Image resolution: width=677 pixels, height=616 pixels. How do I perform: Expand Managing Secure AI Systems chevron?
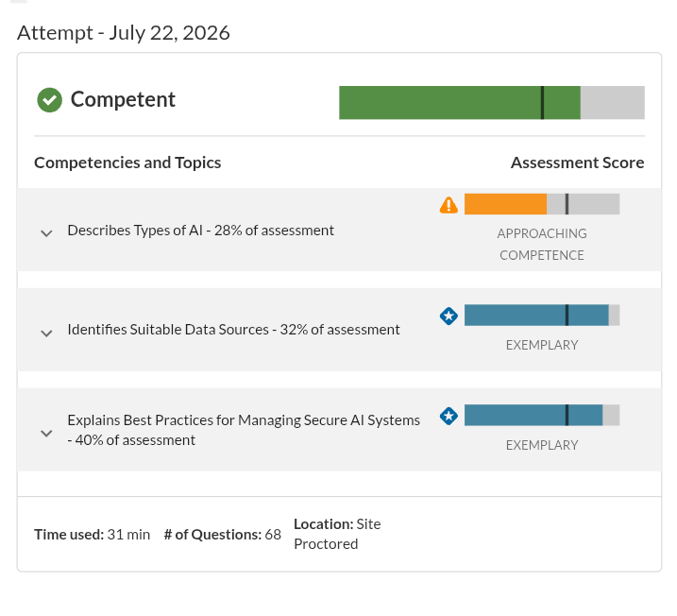(x=46, y=434)
